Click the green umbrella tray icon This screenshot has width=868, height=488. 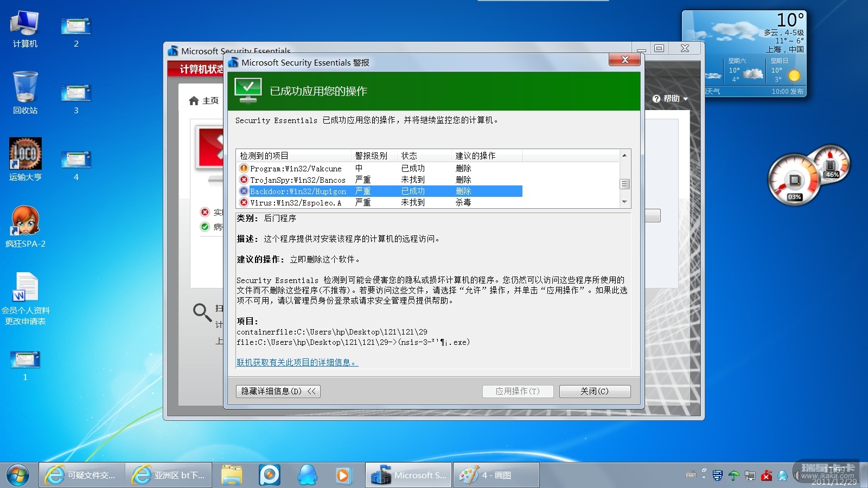click(x=734, y=476)
